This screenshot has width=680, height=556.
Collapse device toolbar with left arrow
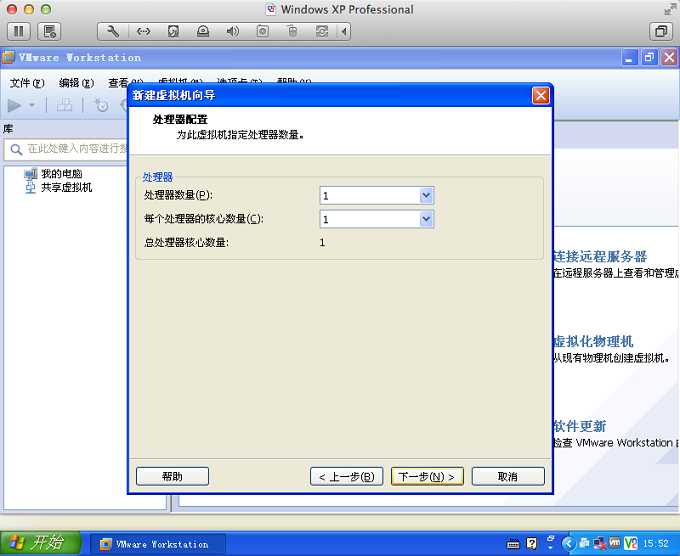[x=344, y=31]
